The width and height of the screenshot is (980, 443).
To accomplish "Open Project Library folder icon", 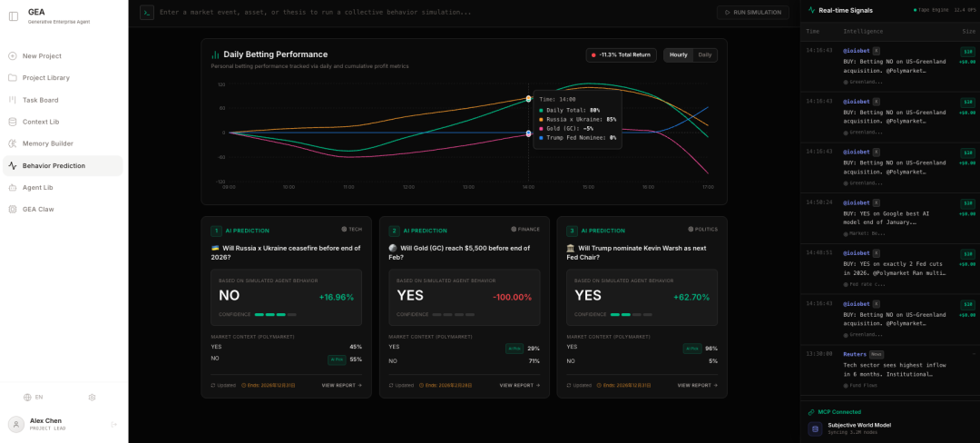I will 13,78.
